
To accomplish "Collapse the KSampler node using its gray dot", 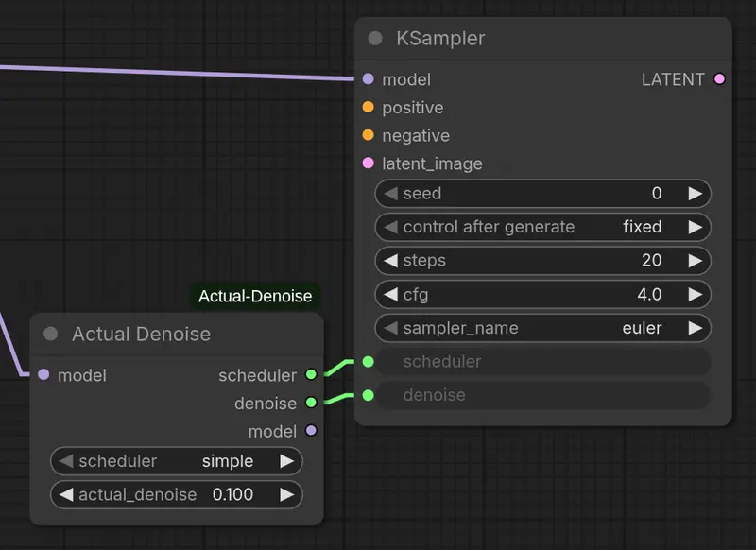I will tap(375, 39).
